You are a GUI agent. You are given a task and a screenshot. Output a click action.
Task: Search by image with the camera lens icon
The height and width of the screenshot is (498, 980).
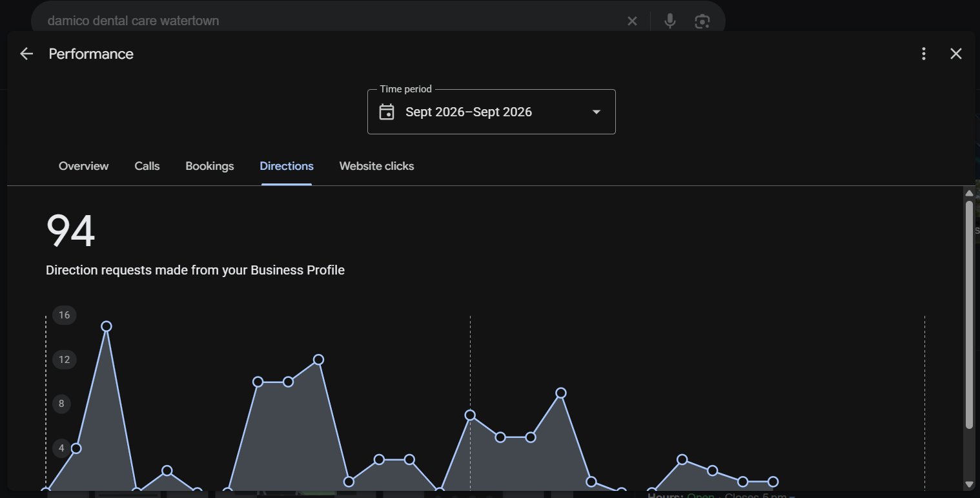(x=702, y=21)
